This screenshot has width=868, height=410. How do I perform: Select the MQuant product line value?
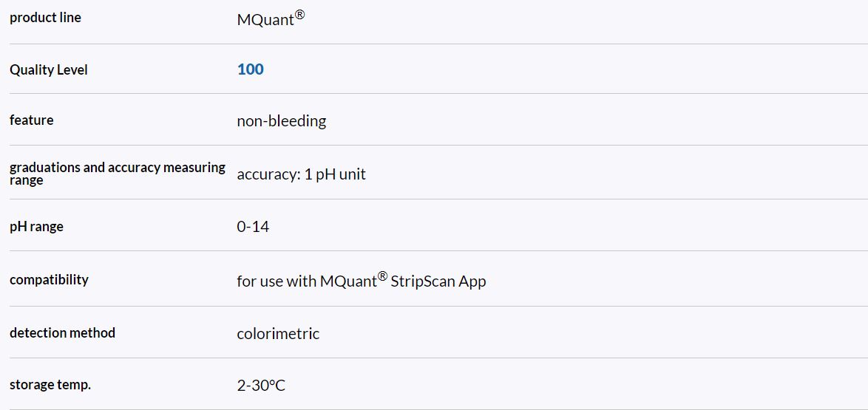pyautogui.click(x=265, y=20)
